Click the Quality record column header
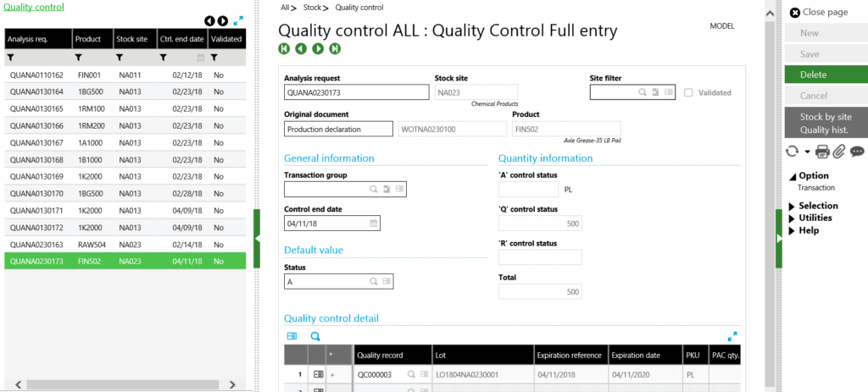868x392 pixels. tap(392, 355)
